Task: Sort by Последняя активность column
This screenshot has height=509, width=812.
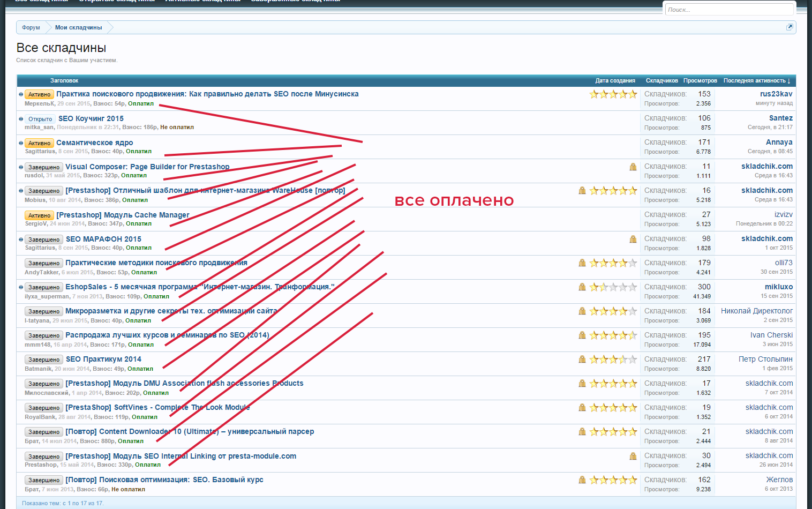Action: pos(757,81)
